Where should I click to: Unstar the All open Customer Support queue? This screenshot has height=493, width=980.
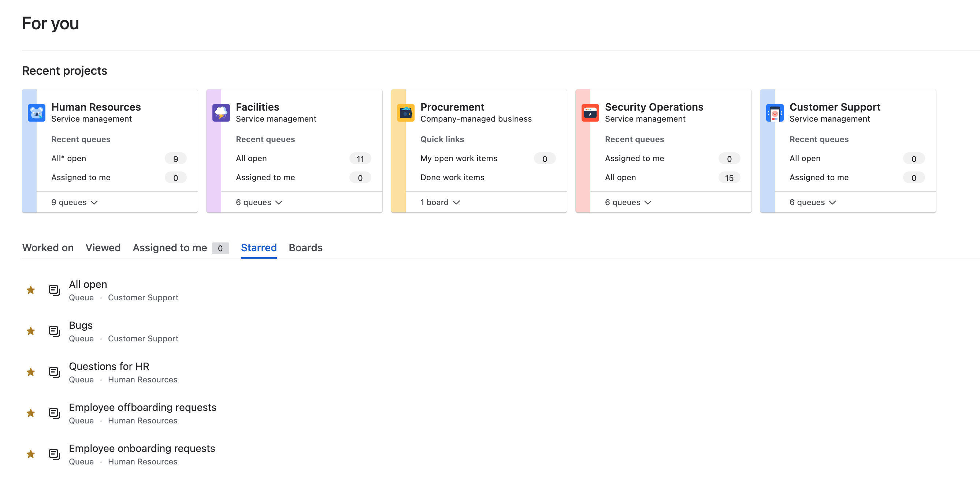tap(31, 290)
